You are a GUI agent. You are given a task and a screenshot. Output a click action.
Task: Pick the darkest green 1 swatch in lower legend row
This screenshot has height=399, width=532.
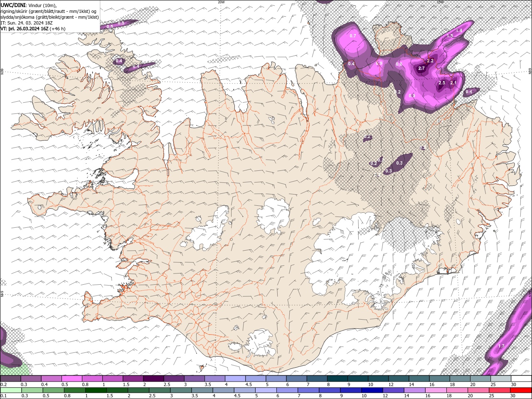pyautogui.click(x=96, y=390)
